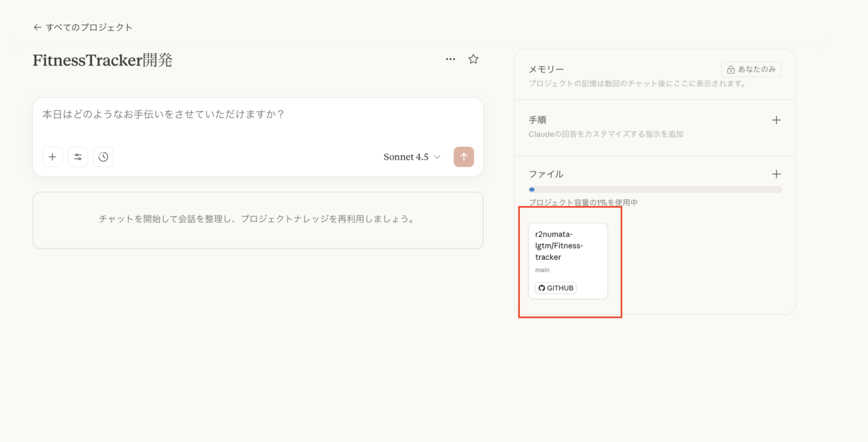Open the project more options menu
The width and height of the screenshot is (868, 442).
tap(450, 59)
